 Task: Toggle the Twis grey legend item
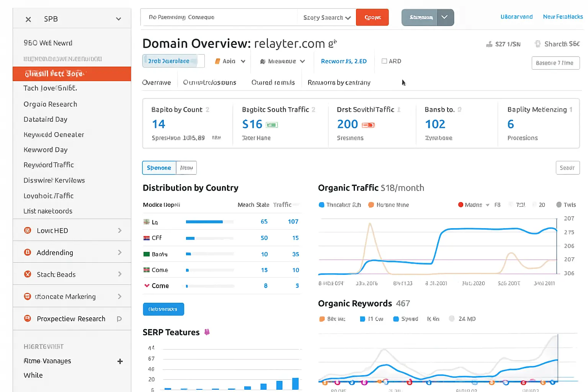tap(559, 205)
